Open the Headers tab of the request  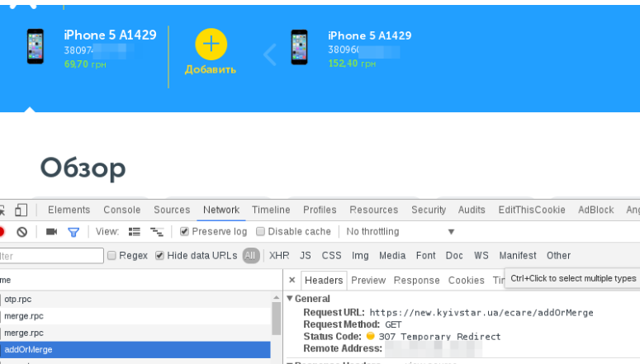(x=324, y=281)
